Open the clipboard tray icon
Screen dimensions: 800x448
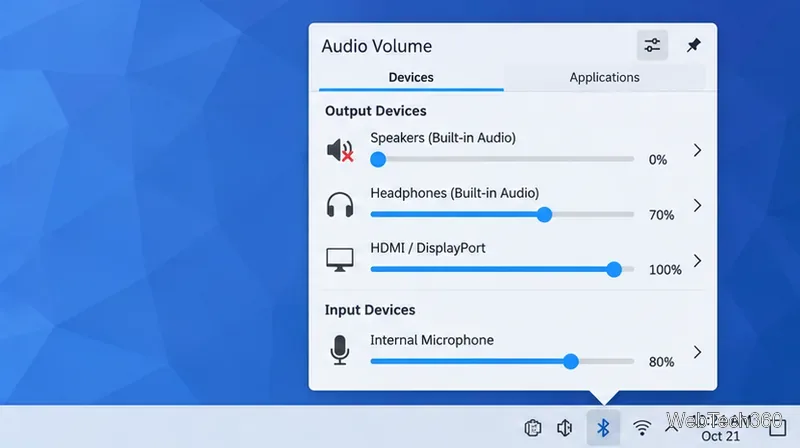coord(533,428)
